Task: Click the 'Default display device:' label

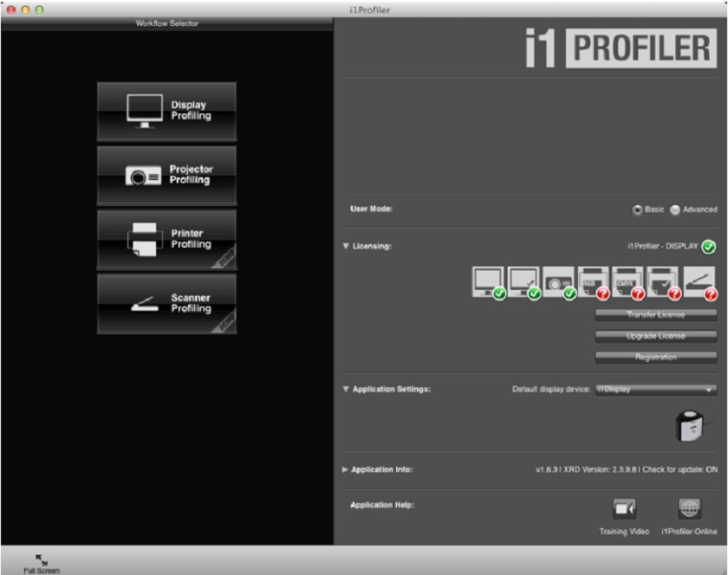Action: tap(551, 389)
